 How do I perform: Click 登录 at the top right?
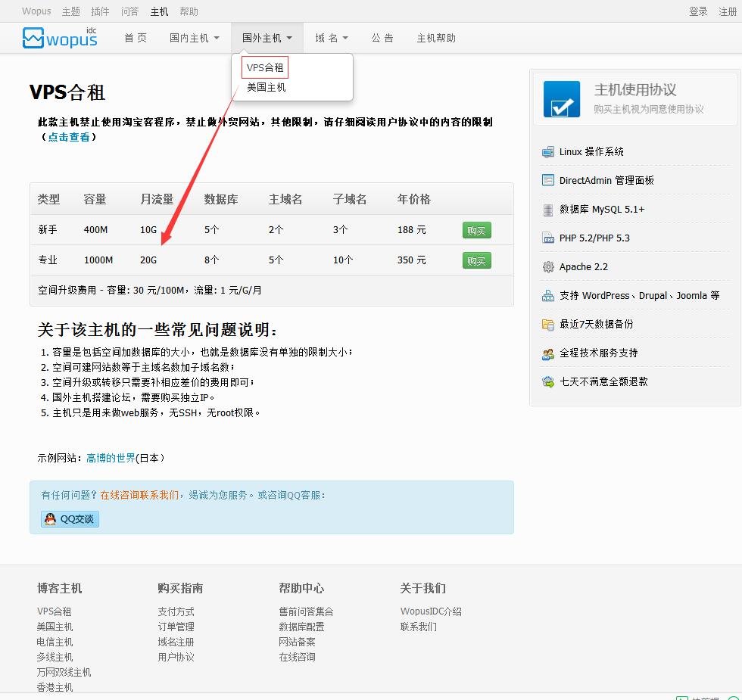click(697, 11)
